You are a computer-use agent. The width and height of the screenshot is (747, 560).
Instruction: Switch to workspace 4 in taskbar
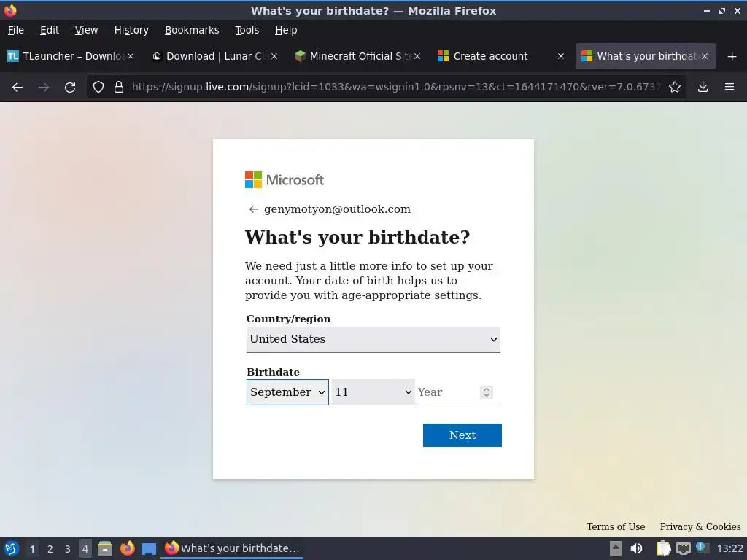click(85, 549)
